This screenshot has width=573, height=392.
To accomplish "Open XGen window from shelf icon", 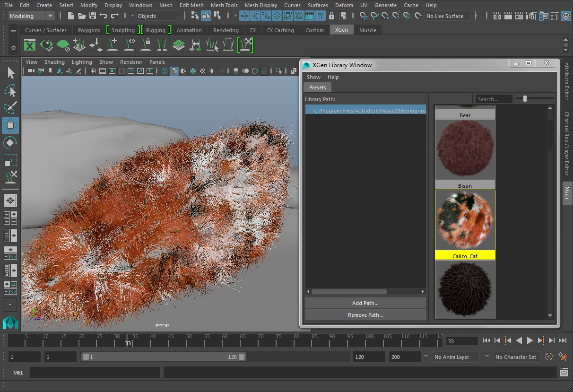I will click(x=30, y=45).
